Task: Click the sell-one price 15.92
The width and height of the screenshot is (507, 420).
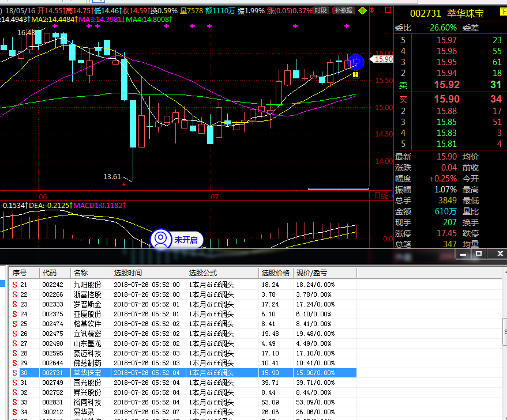Action: tap(446, 85)
